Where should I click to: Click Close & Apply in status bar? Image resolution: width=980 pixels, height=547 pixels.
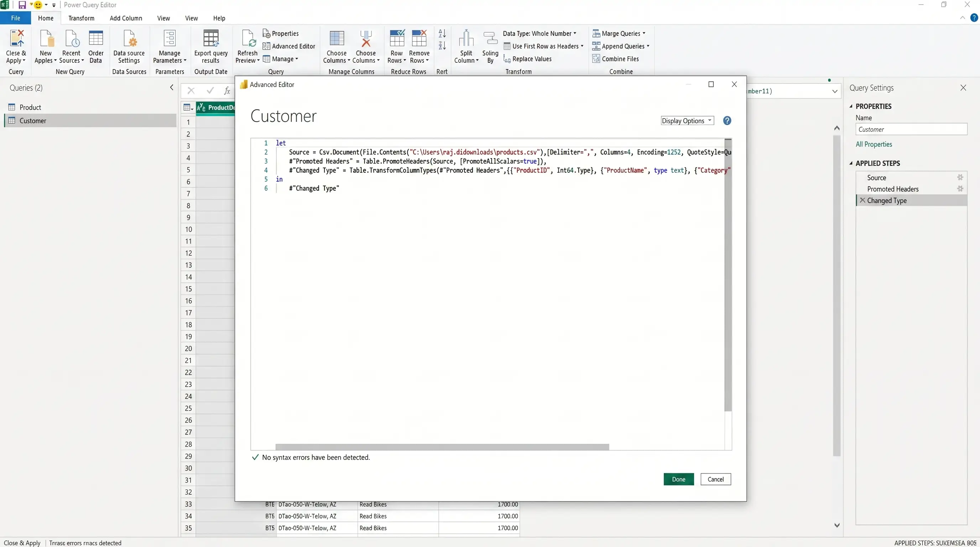[x=22, y=543]
